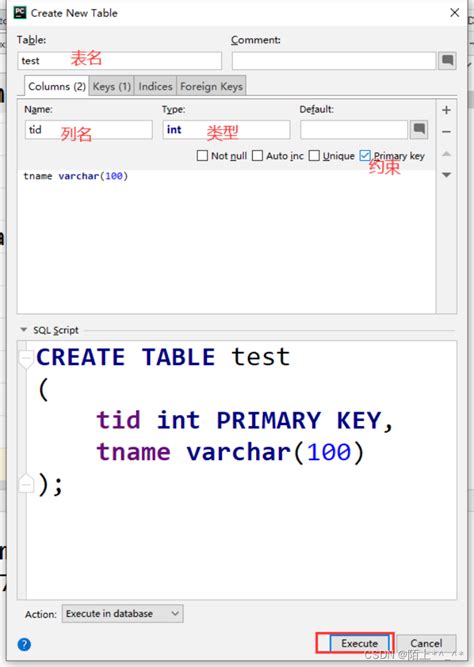Add a new column with plus icon
474x667 pixels.
(x=446, y=110)
